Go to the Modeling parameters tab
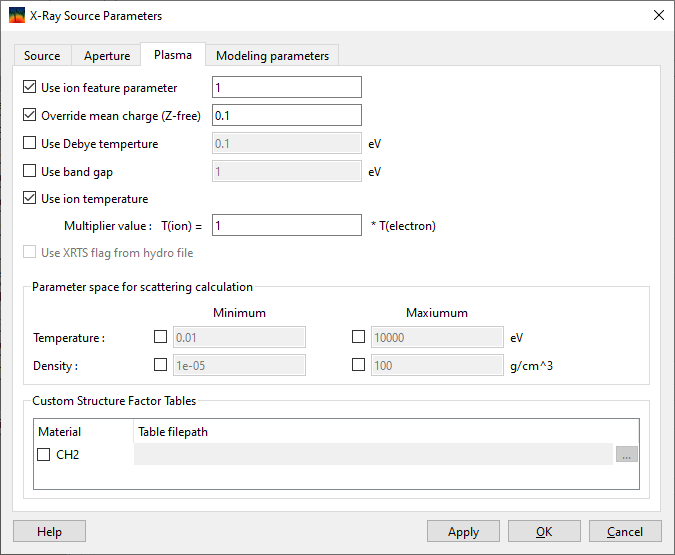 tap(272, 56)
